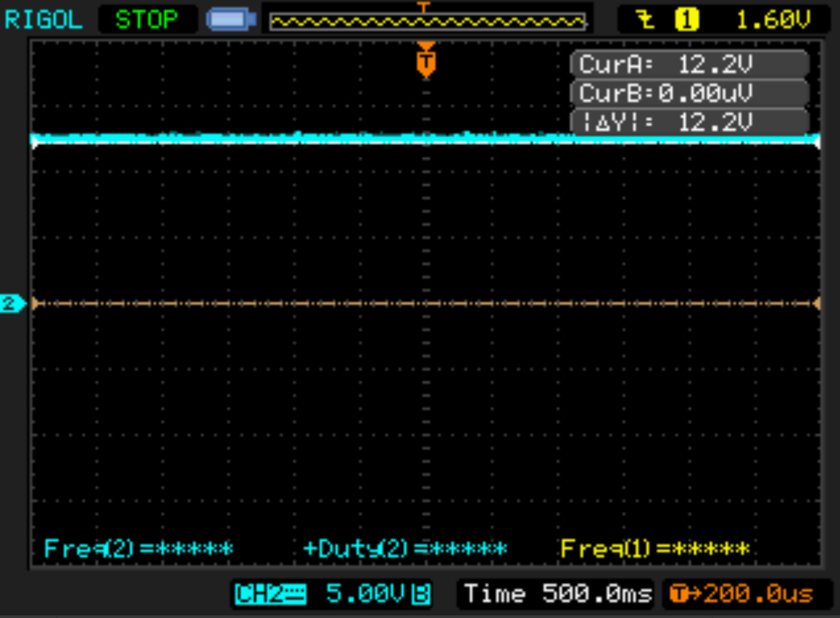The height and width of the screenshot is (618, 840).
Task: Select the Freq(2) measurement item
Action: click(139, 548)
